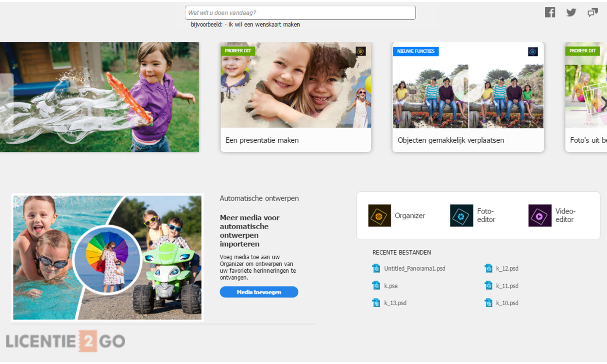Click file icon next to k.pse

tap(376, 286)
